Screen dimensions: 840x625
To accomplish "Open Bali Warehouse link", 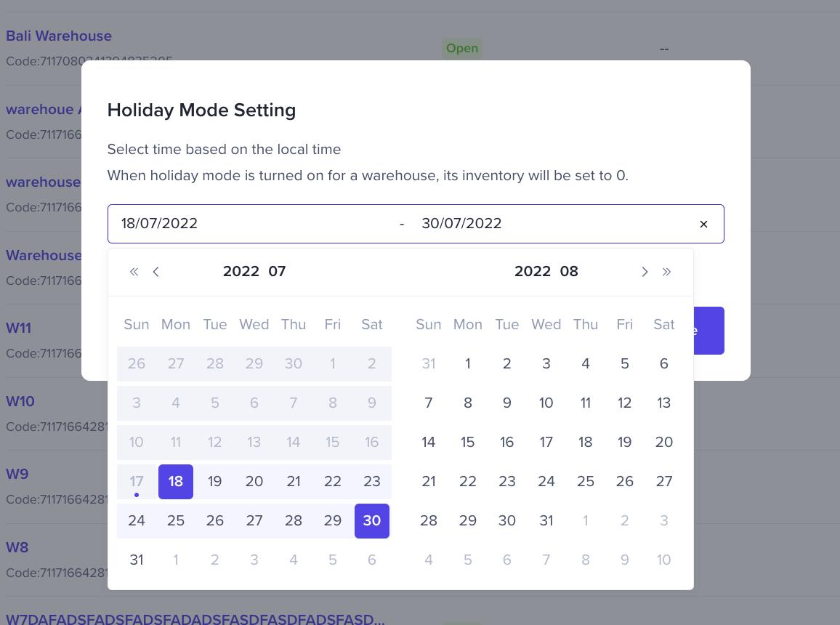I will click(59, 36).
